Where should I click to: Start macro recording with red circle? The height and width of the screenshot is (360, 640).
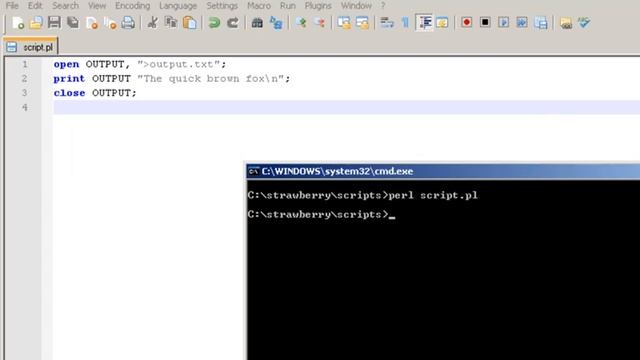(x=467, y=22)
